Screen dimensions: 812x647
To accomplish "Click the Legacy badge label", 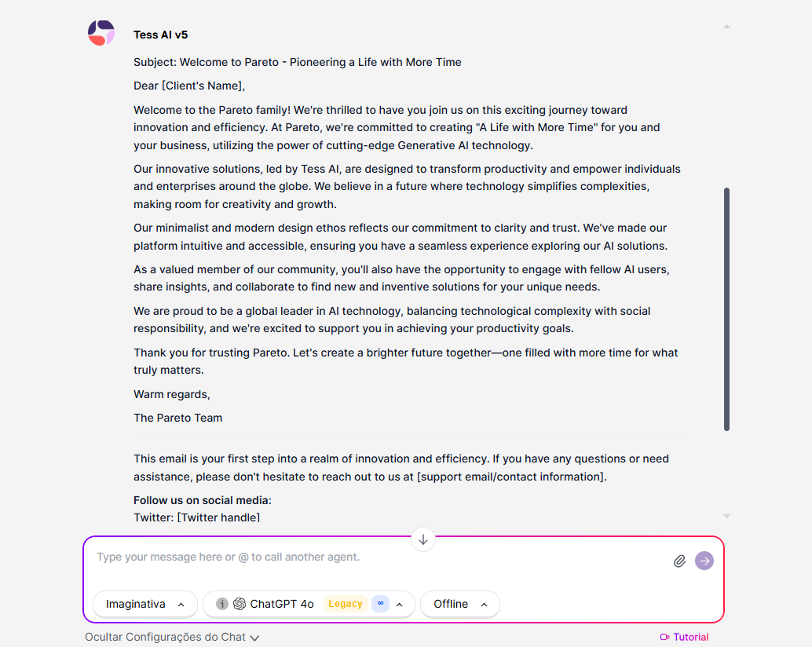I will [x=346, y=604].
